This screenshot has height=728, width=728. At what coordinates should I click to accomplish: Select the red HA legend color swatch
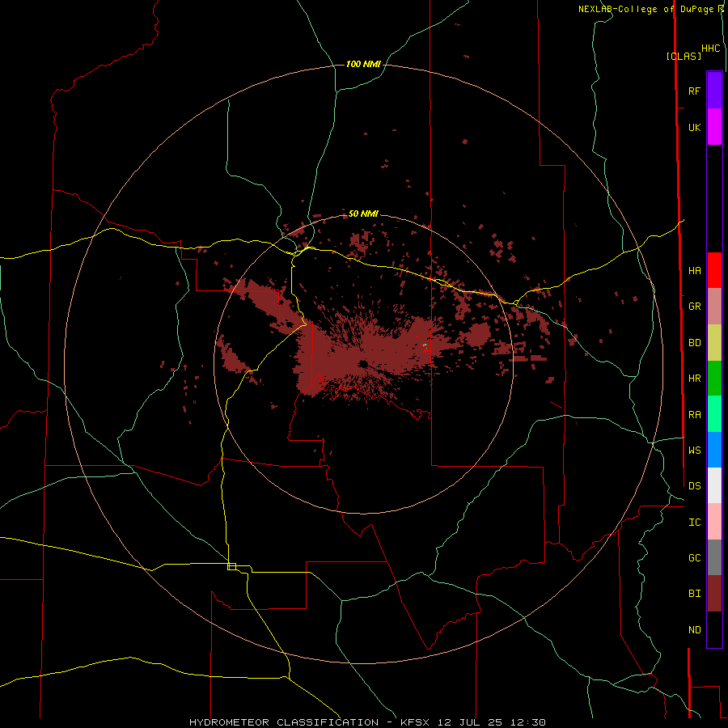(x=714, y=270)
